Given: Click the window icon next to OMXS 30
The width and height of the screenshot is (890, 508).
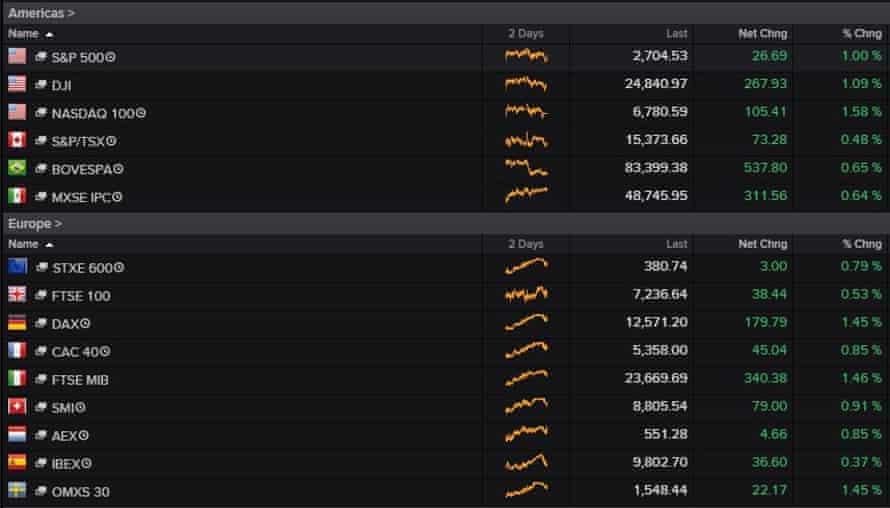Looking at the screenshot, I should pyautogui.click(x=40, y=491).
